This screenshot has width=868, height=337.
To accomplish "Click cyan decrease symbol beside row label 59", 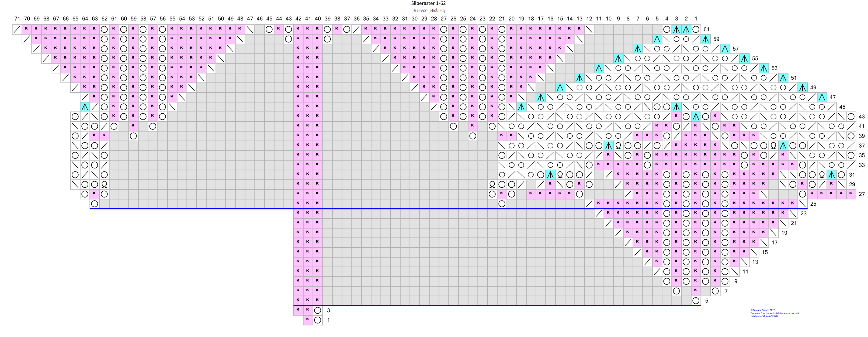I will (x=706, y=39).
